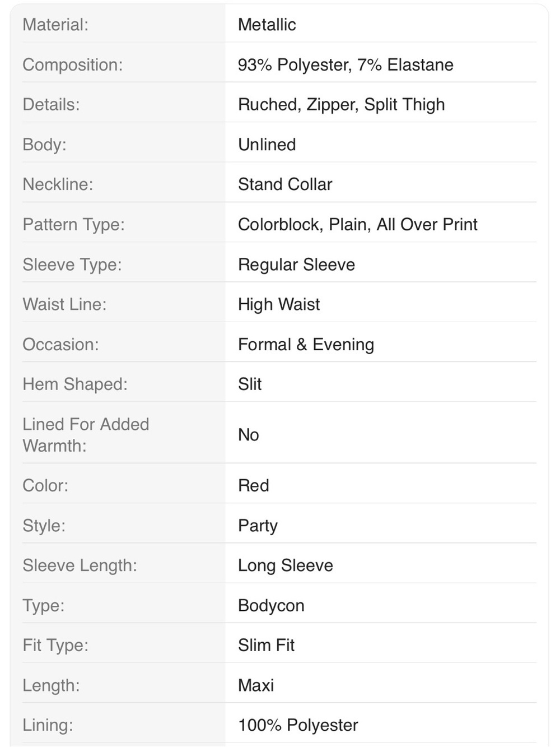560x747 pixels.
Task: Click the Ruched, Zipper, Split Thigh details
Action: click(x=342, y=105)
